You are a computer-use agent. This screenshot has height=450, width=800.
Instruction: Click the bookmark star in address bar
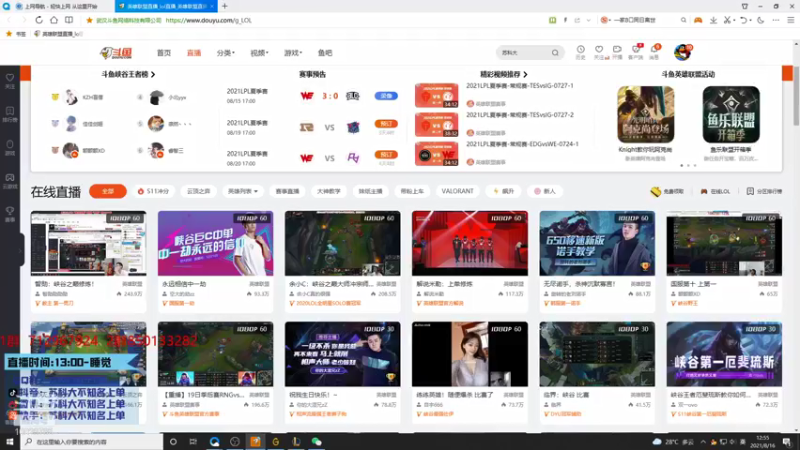[x=89, y=20]
